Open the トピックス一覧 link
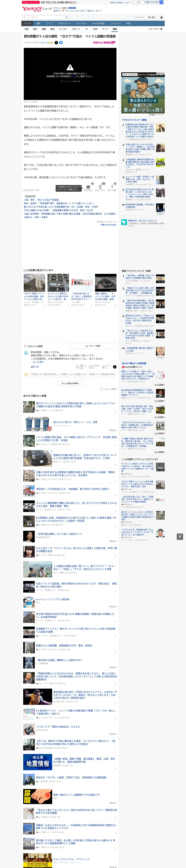The height and width of the screenshot is (868, 186). 155,29
